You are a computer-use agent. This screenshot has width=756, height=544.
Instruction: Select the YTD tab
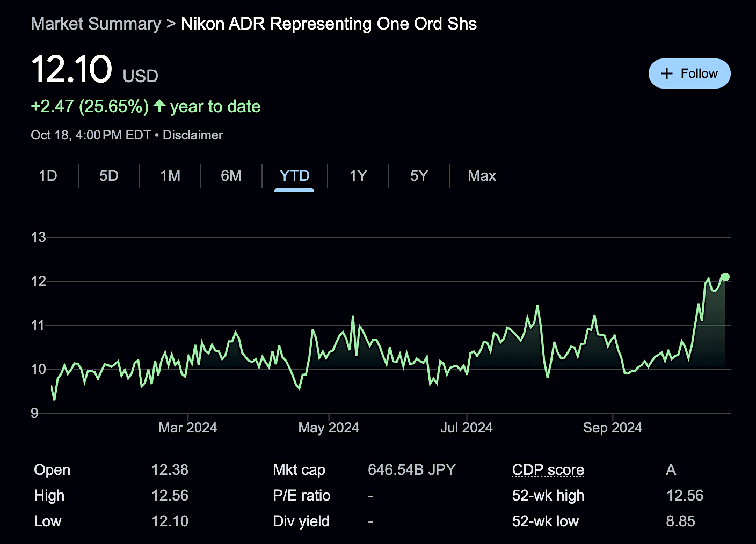click(x=294, y=176)
